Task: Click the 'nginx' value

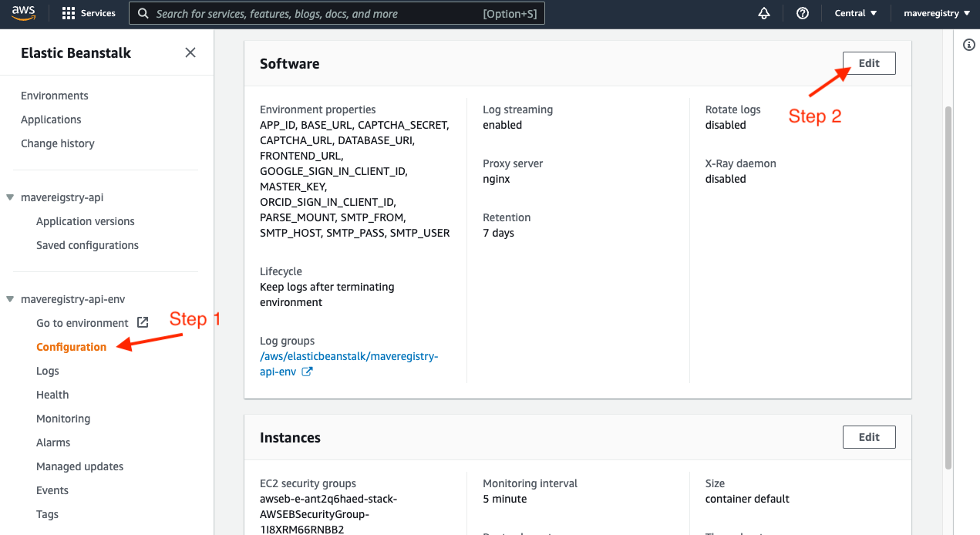Action: click(x=497, y=179)
